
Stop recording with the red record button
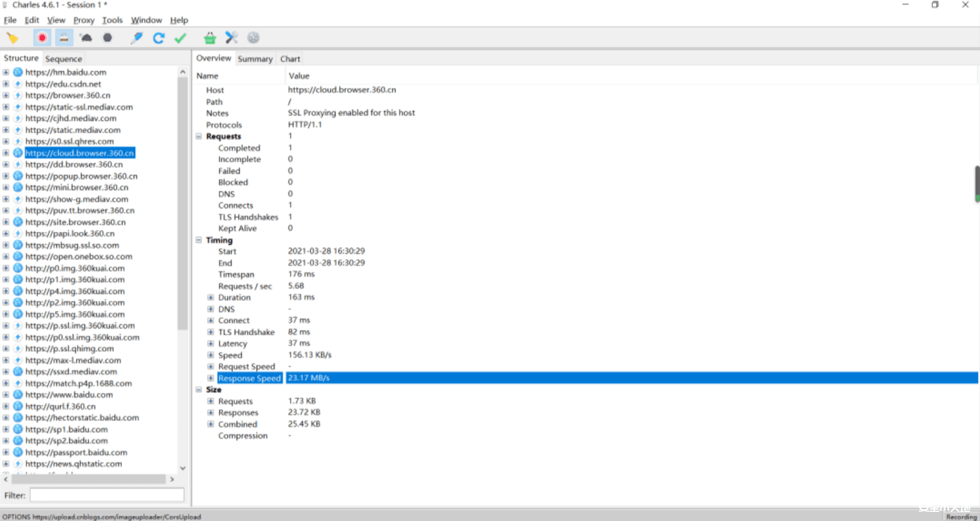point(42,38)
